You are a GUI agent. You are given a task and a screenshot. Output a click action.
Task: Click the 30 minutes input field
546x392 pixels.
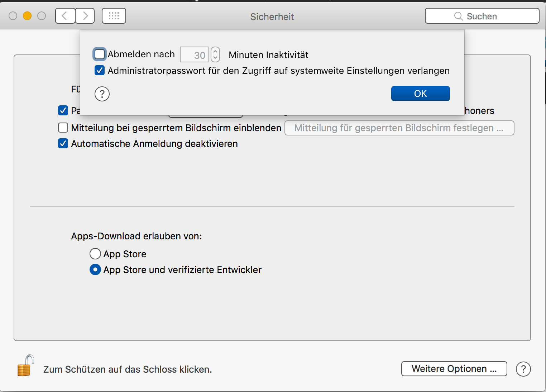194,54
